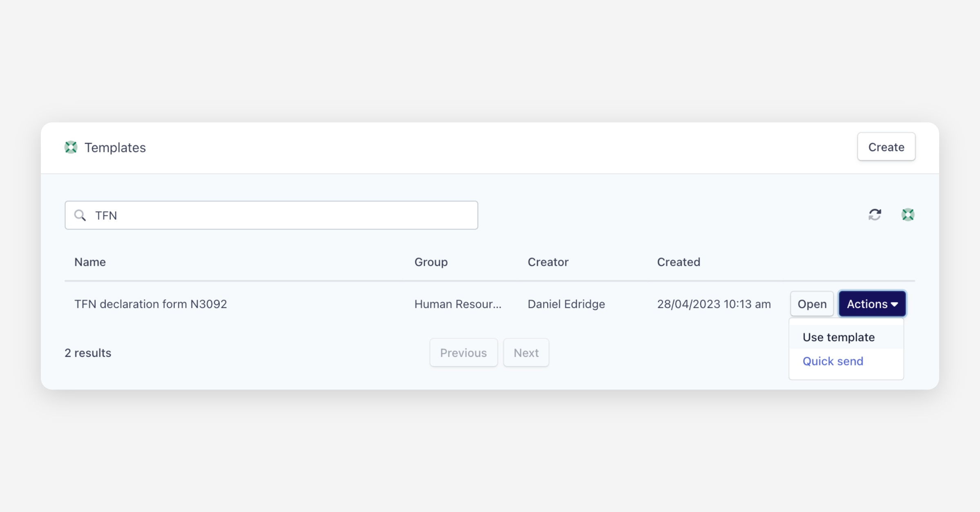Go to the Previous results page

click(463, 353)
